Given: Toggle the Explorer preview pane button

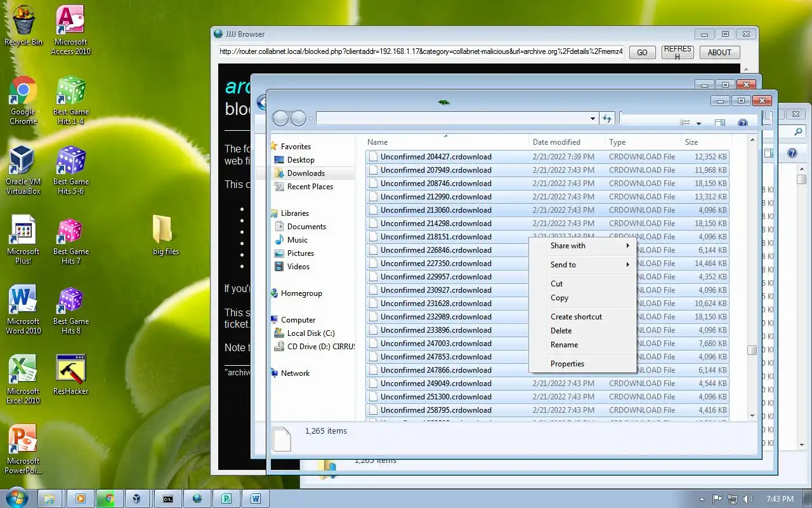Looking at the screenshot, I should [x=719, y=123].
